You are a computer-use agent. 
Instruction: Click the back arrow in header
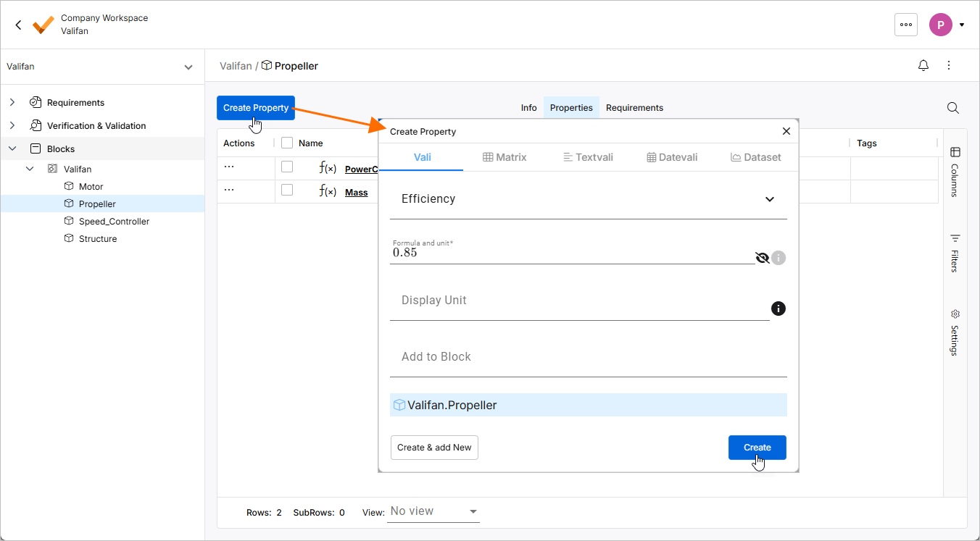[x=18, y=25]
